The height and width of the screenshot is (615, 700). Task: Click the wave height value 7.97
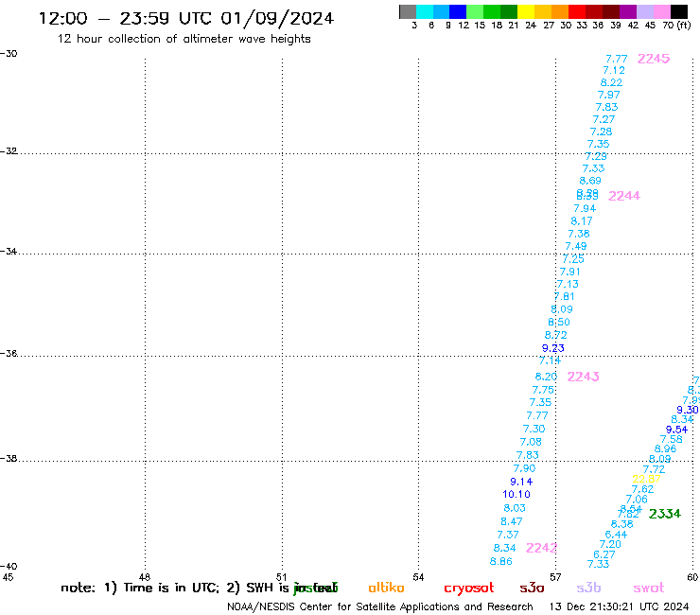609,95
